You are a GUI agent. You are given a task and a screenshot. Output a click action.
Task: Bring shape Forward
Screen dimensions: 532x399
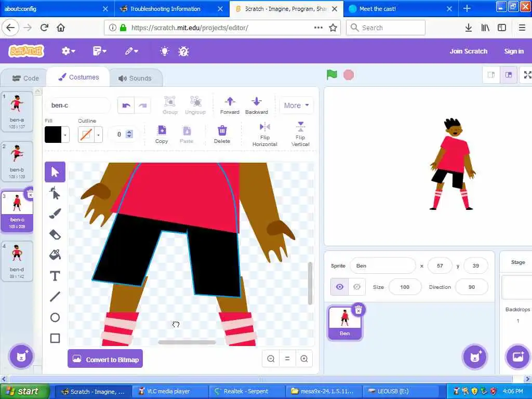click(230, 105)
